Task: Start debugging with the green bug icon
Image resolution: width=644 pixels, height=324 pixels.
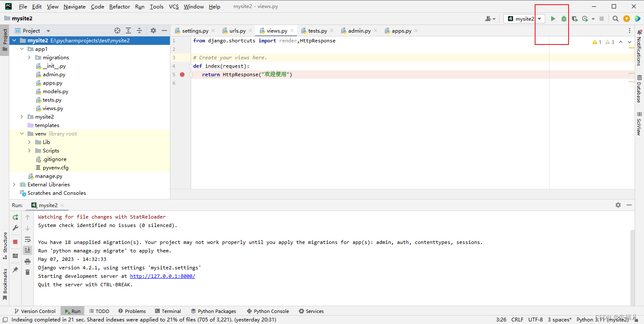Action: coord(564,19)
